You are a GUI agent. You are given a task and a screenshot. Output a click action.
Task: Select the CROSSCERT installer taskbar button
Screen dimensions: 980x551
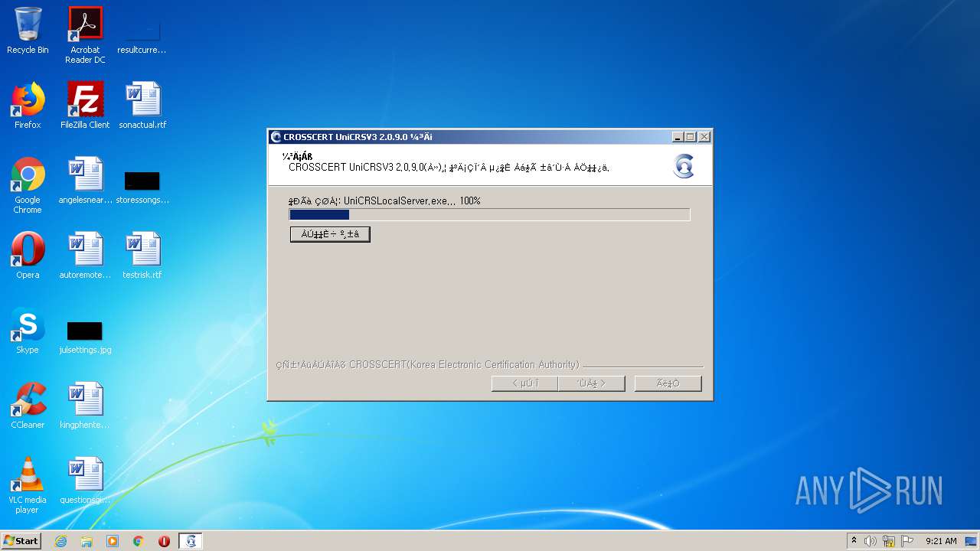click(191, 541)
